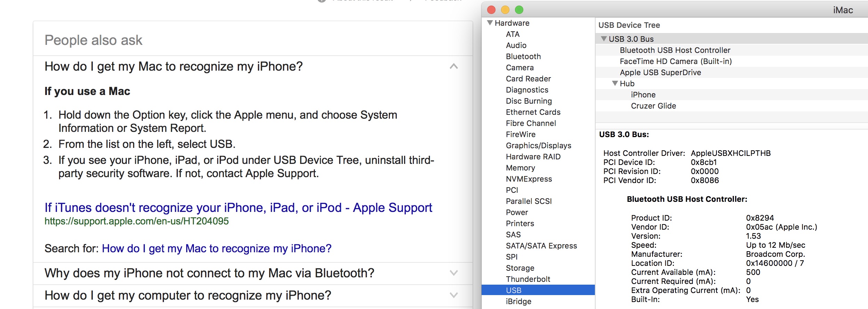Select Bluetooth USB Host Controller device row
The image size is (868, 309).
click(x=731, y=50)
